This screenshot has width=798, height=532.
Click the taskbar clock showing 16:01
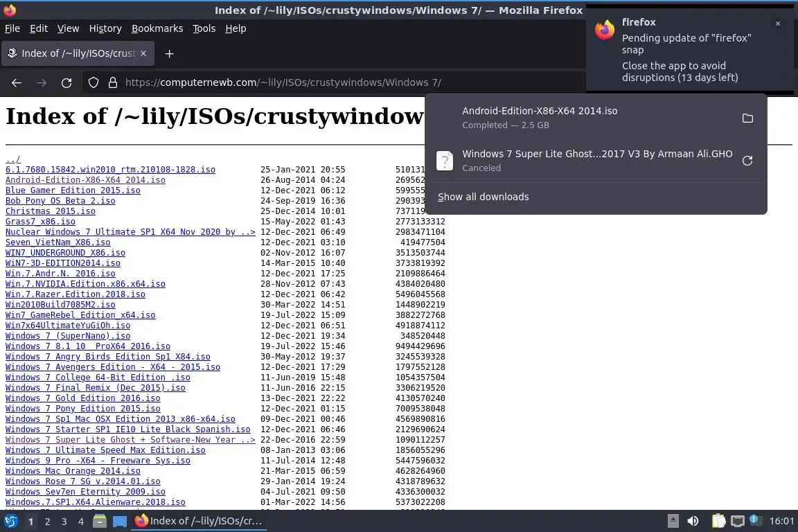pyautogui.click(x=781, y=521)
